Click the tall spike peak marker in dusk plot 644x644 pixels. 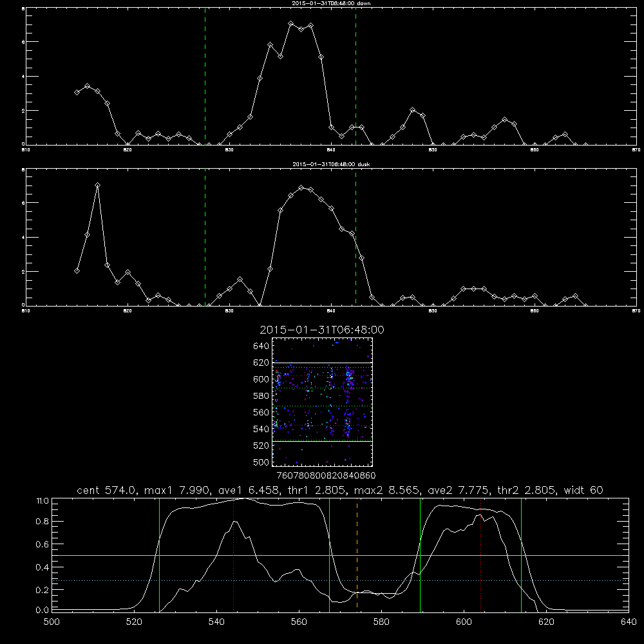(x=97, y=185)
